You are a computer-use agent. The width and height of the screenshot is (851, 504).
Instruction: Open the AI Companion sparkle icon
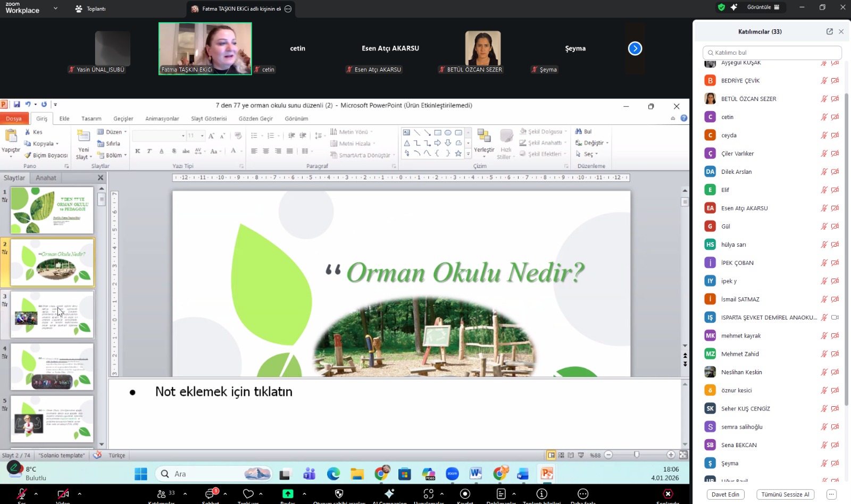click(x=389, y=494)
